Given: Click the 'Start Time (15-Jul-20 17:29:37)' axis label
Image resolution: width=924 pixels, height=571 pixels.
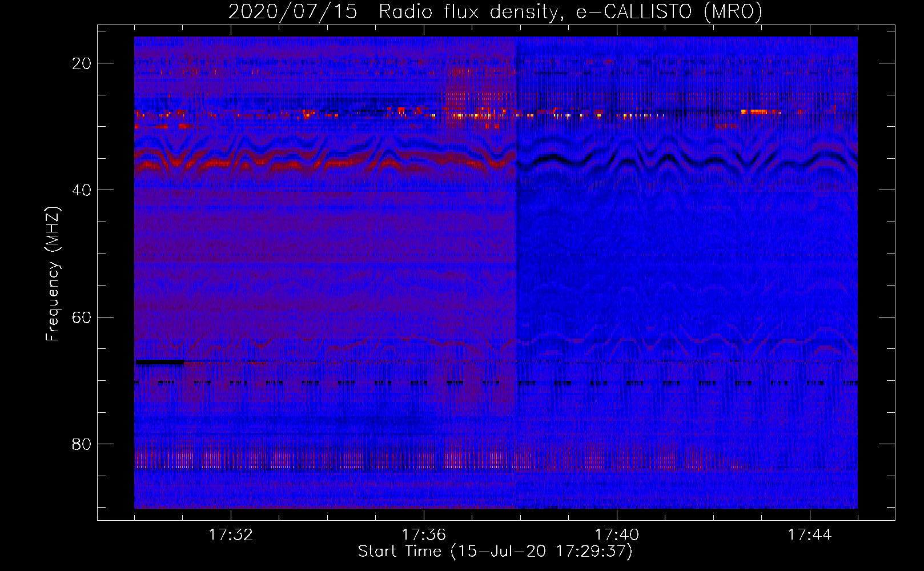Looking at the screenshot, I should tap(495, 552).
